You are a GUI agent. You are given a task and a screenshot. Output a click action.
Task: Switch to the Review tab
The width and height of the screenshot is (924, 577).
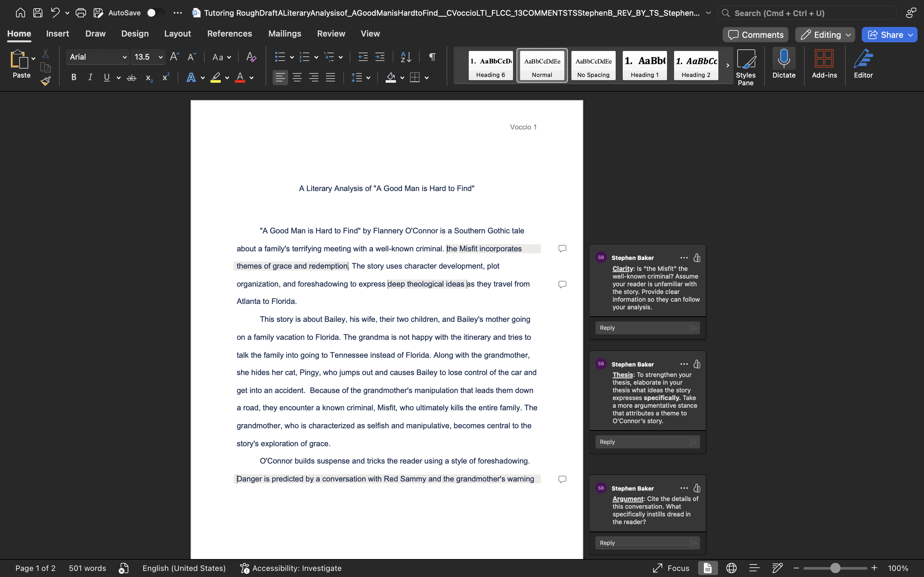(331, 34)
